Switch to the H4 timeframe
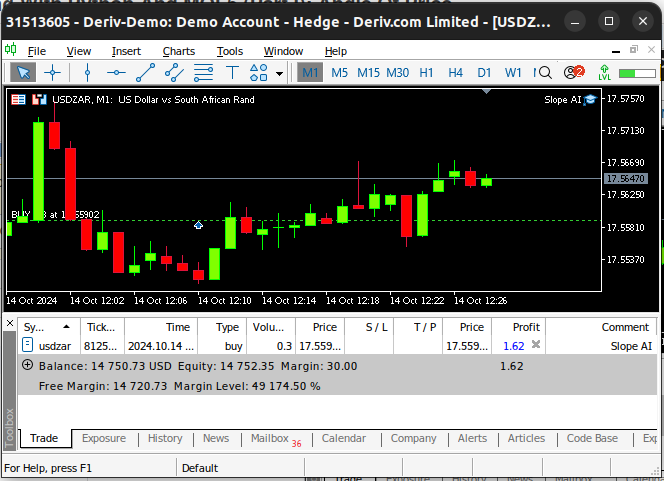Image resolution: width=664 pixels, height=481 pixels. tap(455, 73)
